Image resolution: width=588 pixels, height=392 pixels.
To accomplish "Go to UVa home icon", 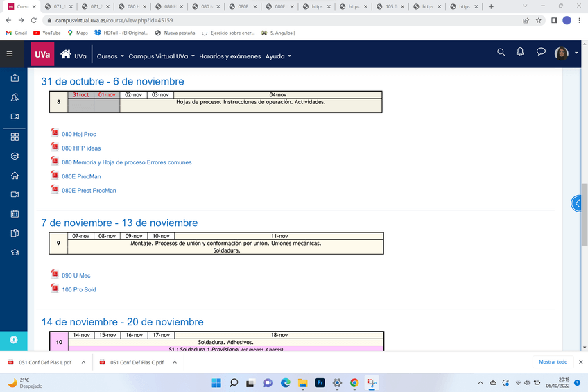I will [x=66, y=54].
